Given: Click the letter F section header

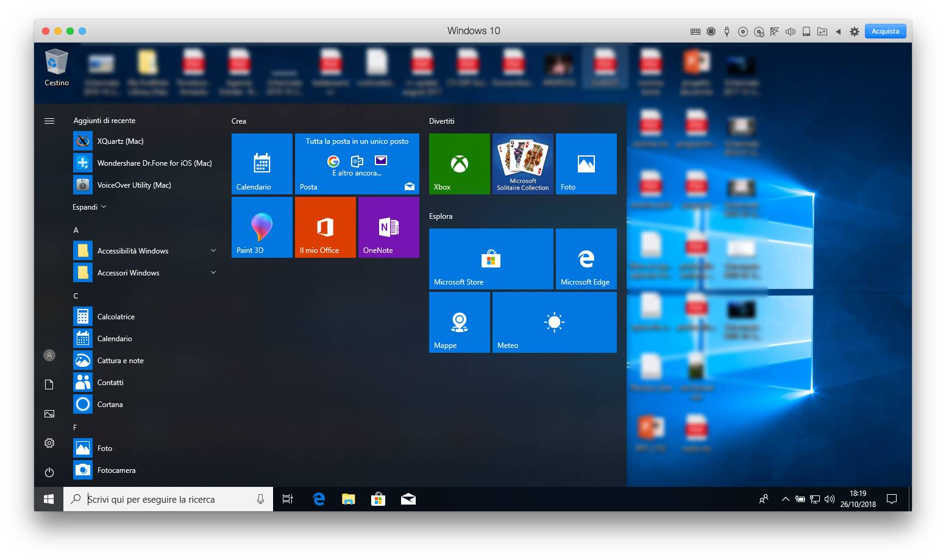Looking at the screenshot, I should [76, 428].
